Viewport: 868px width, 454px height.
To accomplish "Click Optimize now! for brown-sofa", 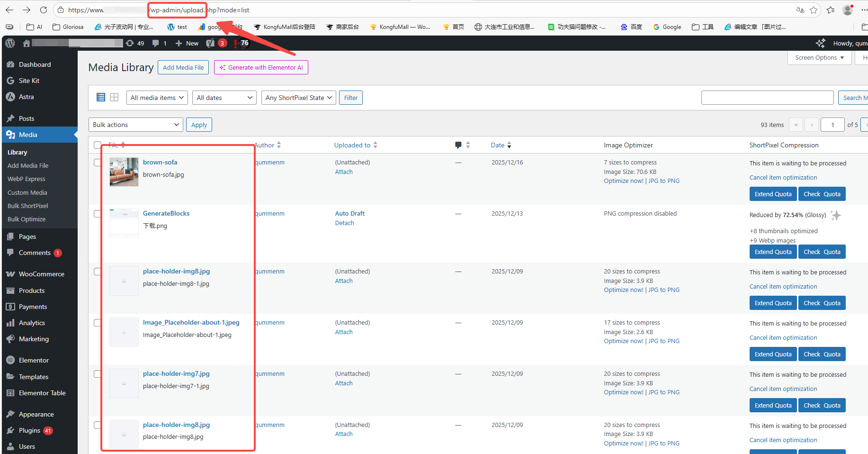I will (x=623, y=181).
